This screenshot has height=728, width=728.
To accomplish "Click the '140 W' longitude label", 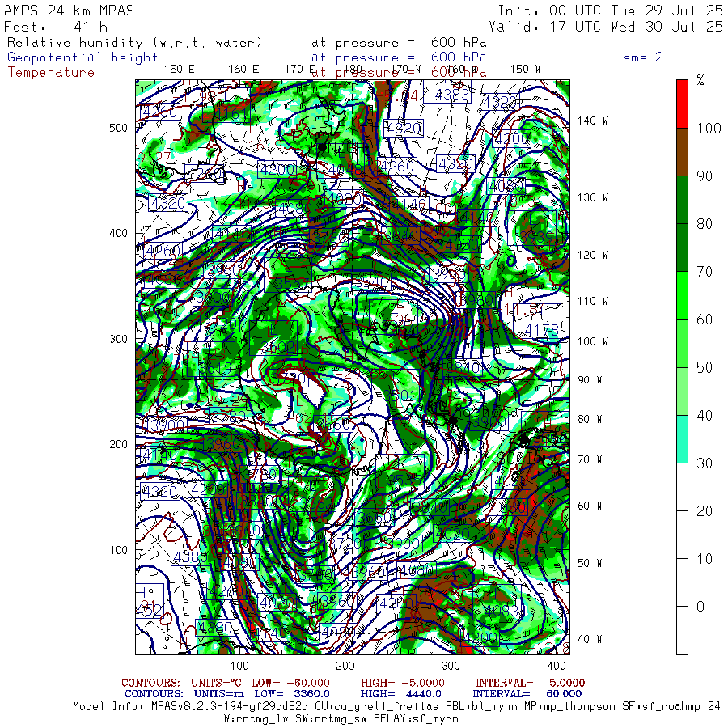I will [592, 121].
